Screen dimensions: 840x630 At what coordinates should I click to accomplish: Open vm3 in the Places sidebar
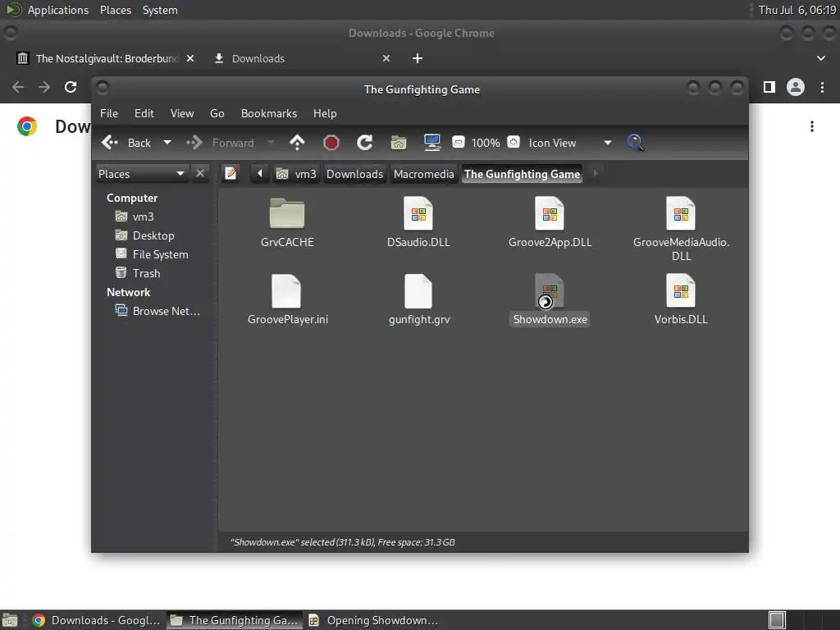(143, 217)
